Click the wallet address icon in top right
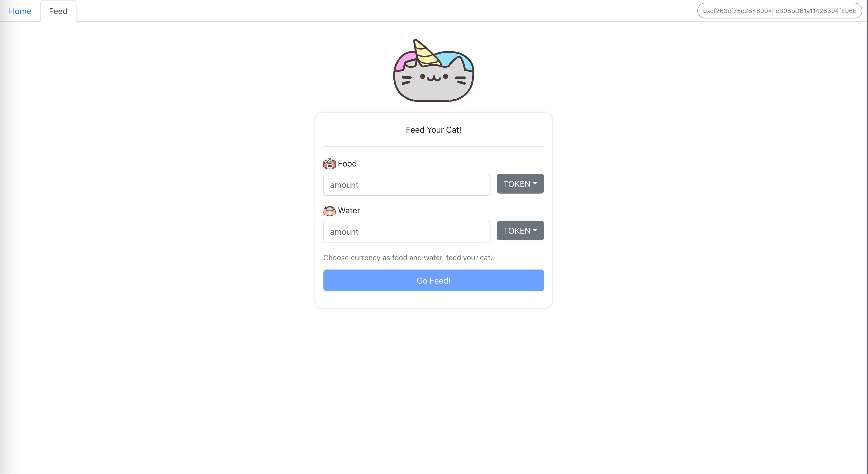The height and width of the screenshot is (474, 868). point(779,10)
